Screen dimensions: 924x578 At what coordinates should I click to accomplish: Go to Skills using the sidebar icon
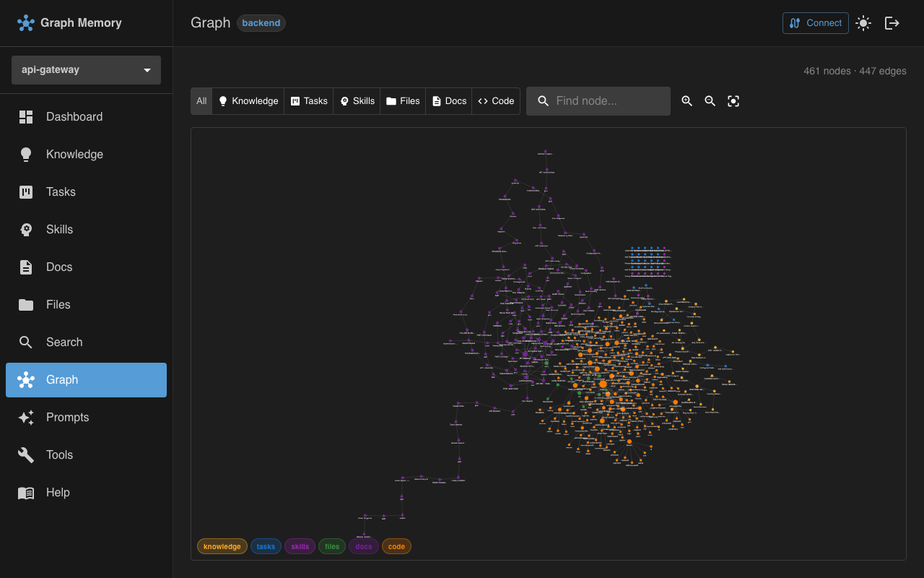click(59, 229)
